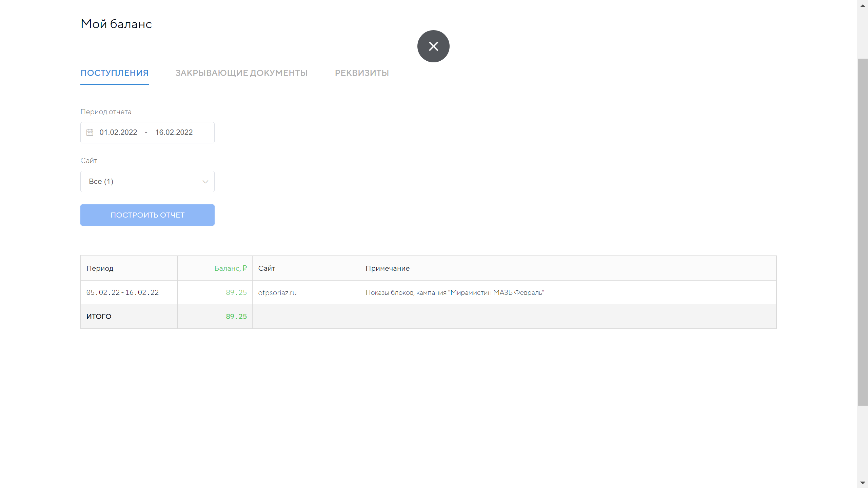Click the vertical scrollbar thumb
This screenshot has height=488, width=868.
(863, 232)
